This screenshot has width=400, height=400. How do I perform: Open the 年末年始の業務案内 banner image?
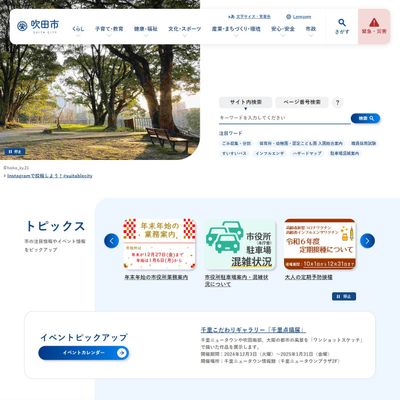point(159,244)
